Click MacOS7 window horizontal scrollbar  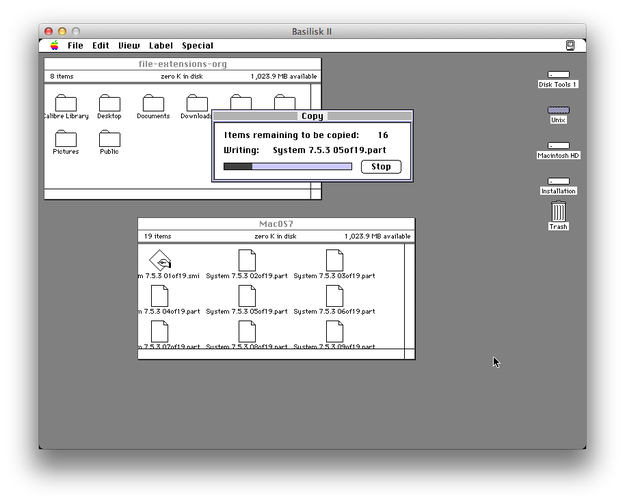pos(271,354)
